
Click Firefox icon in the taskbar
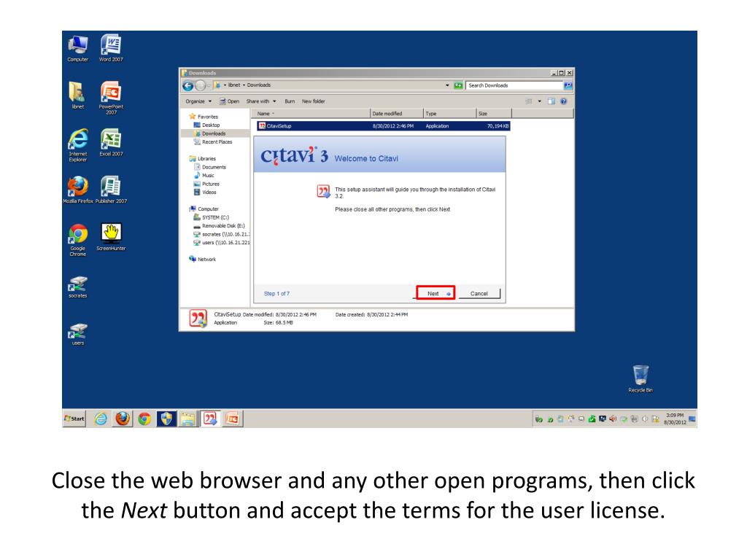pyautogui.click(x=123, y=419)
